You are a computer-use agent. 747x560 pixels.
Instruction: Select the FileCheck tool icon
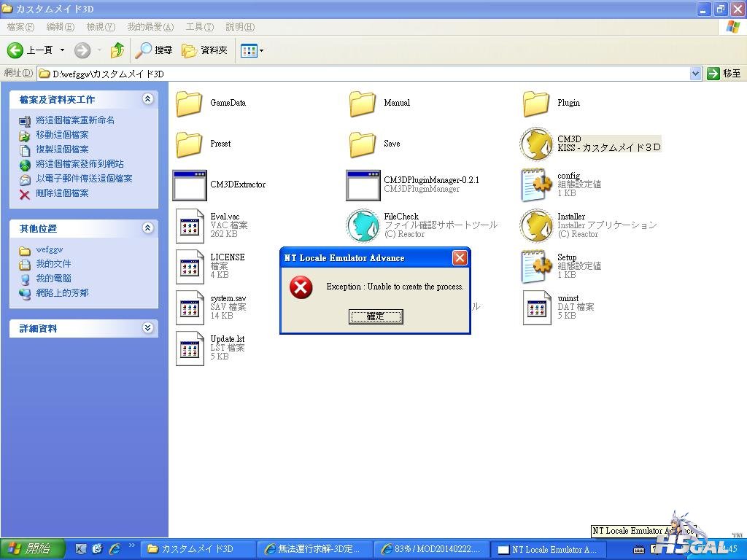coord(363,225)
